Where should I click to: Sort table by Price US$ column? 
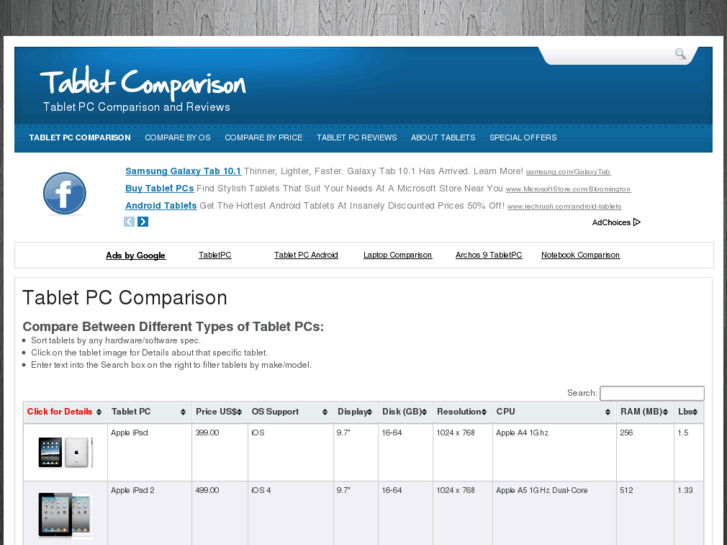[x=220, y=412]
